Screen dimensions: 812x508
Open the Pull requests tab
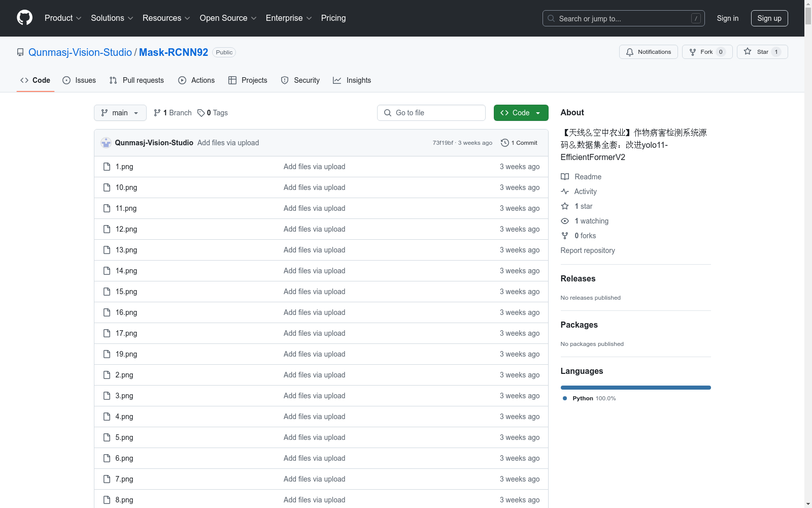click(137, 80)
